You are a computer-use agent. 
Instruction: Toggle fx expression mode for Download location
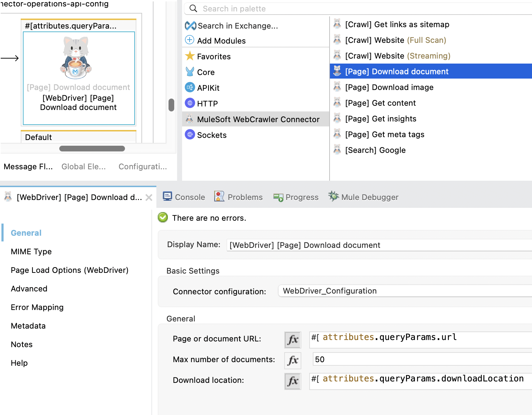293,381
